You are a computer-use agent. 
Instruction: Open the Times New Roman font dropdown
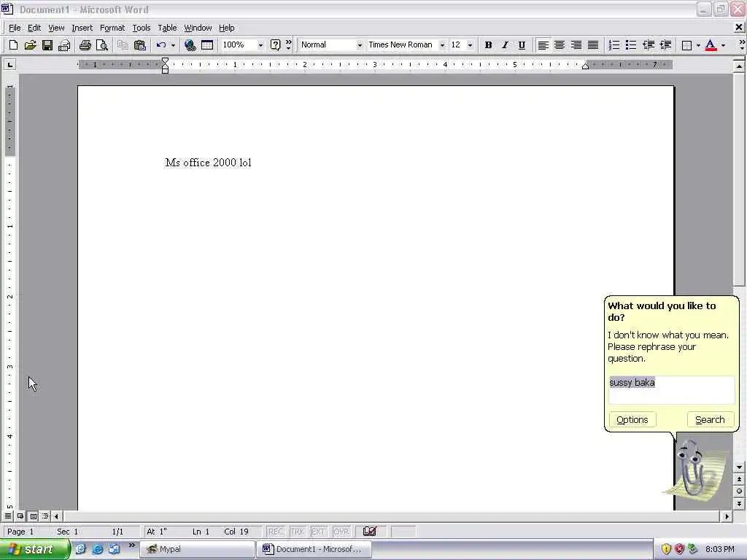click(x=442, y=45)
